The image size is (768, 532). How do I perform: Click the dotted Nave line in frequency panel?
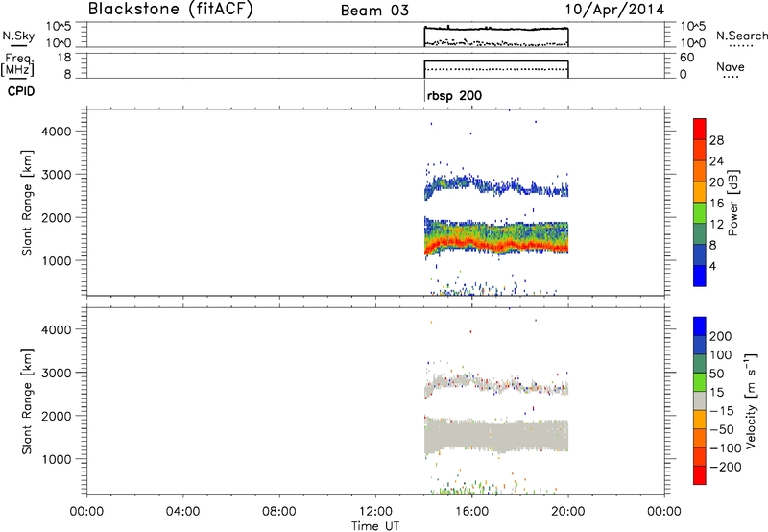(x=496, y=69)
